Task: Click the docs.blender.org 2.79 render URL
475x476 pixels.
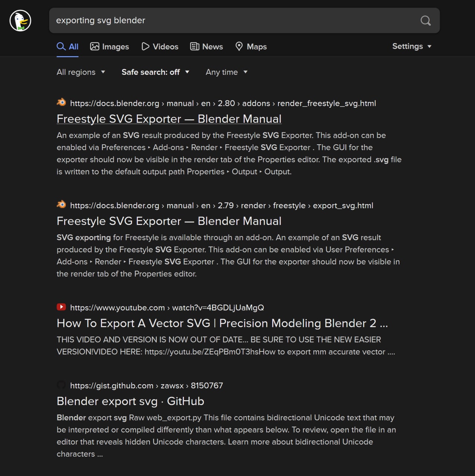Action: (221, 206)
